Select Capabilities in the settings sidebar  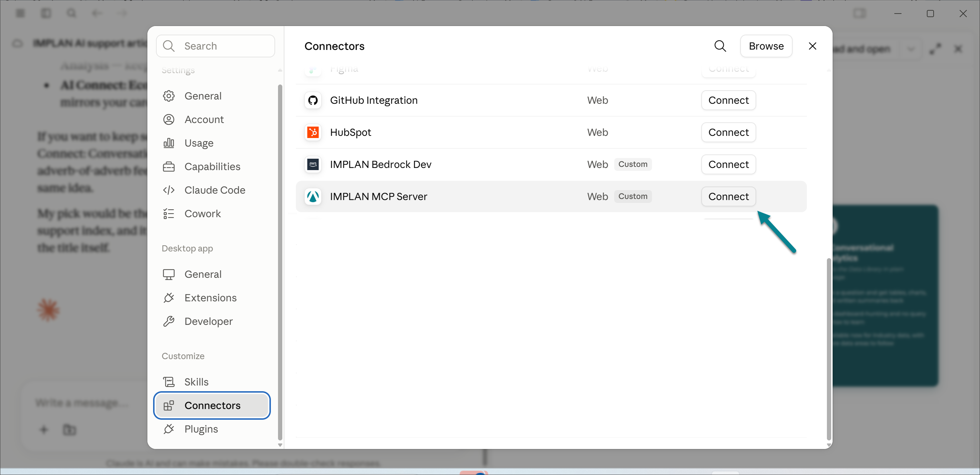(x=212, y=167)
